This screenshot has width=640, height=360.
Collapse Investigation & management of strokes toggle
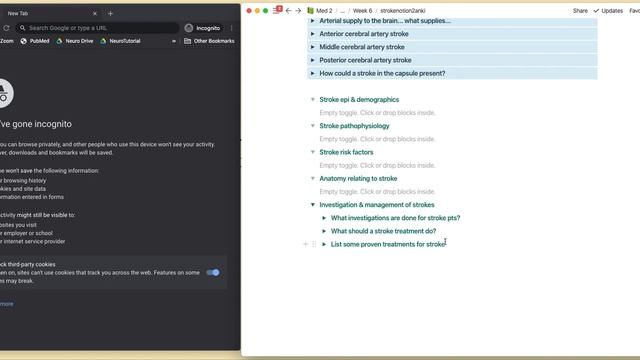point(313,205)
